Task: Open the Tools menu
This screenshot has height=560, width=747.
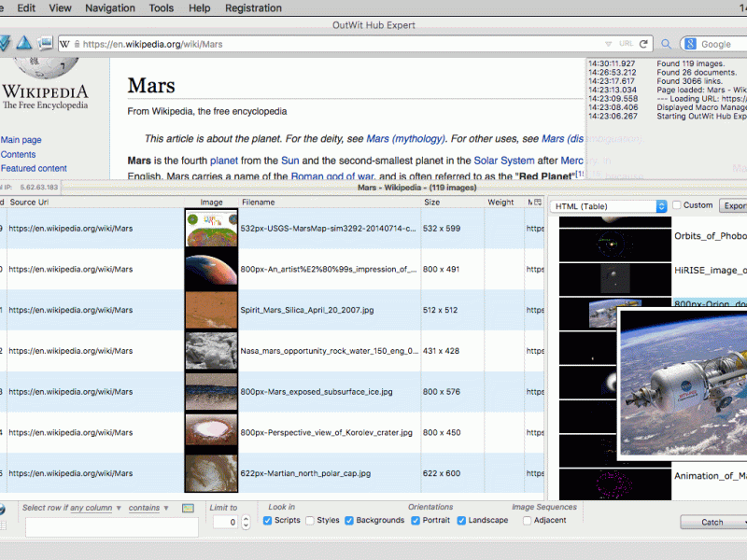Action: 161,8
